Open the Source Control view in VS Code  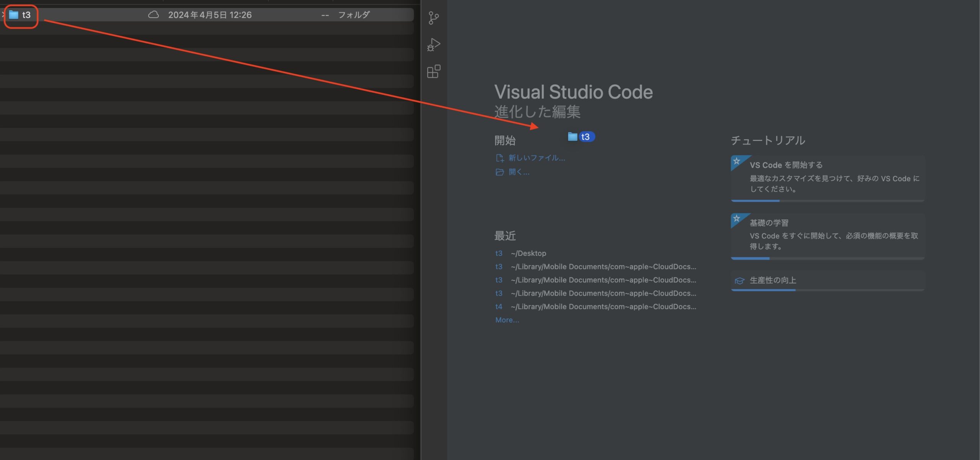click(433, 18)
